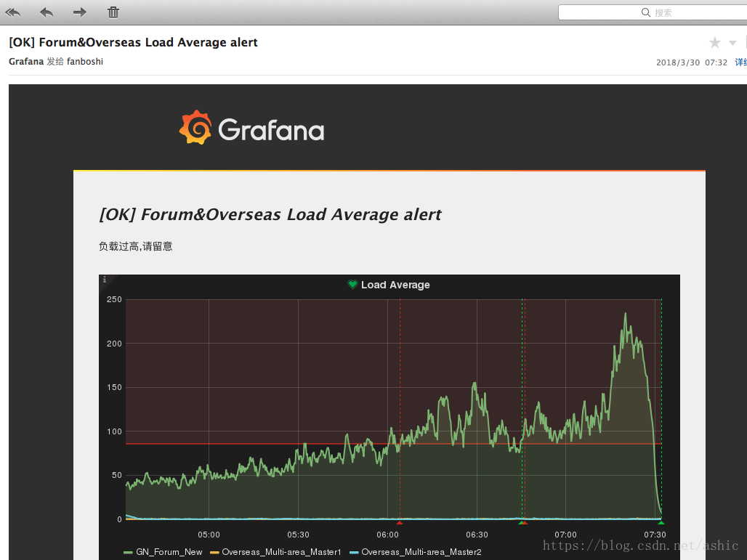
Task: Click the GN_Forum_New legend entry
Action: (163, 552)
